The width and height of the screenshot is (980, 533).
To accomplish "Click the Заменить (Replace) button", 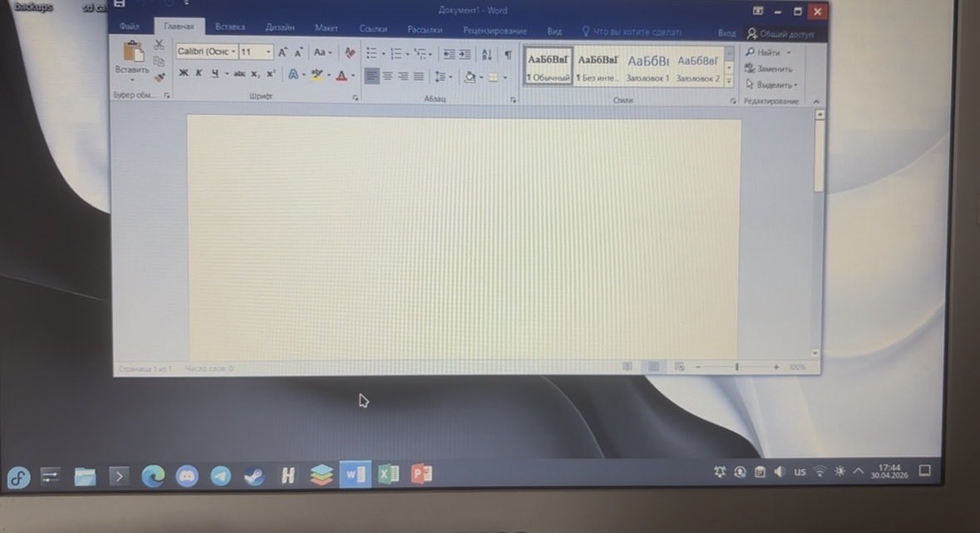I will tap(768, 69).
